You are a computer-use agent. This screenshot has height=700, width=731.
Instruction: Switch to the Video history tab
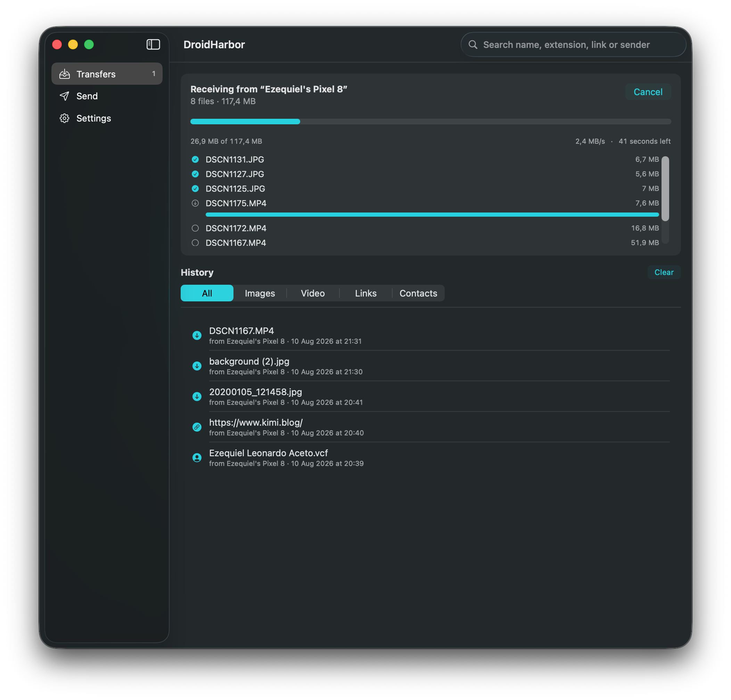[x=313, y=293]
